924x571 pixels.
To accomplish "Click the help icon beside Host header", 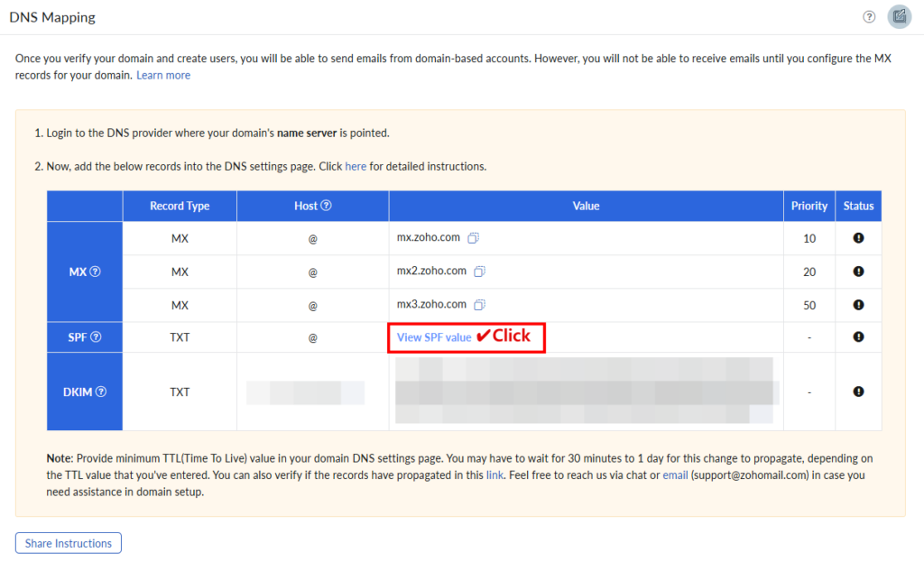I will point(327,206).
